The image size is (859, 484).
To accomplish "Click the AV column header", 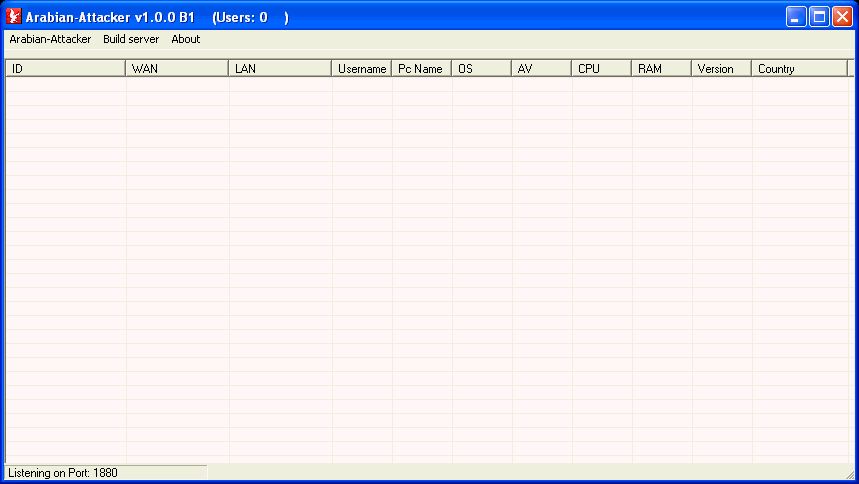I will tap(541, 69).
